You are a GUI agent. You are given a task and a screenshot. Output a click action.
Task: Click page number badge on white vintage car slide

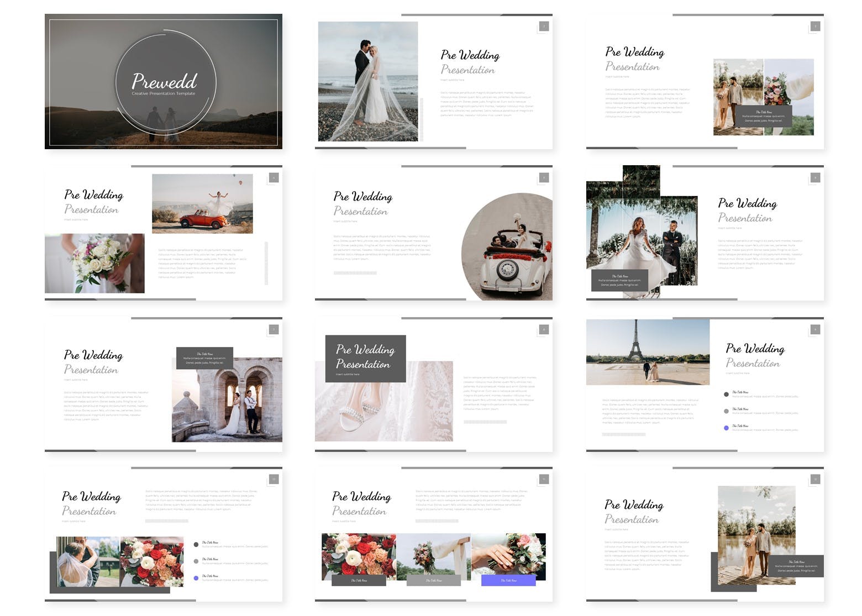(544, 178)
